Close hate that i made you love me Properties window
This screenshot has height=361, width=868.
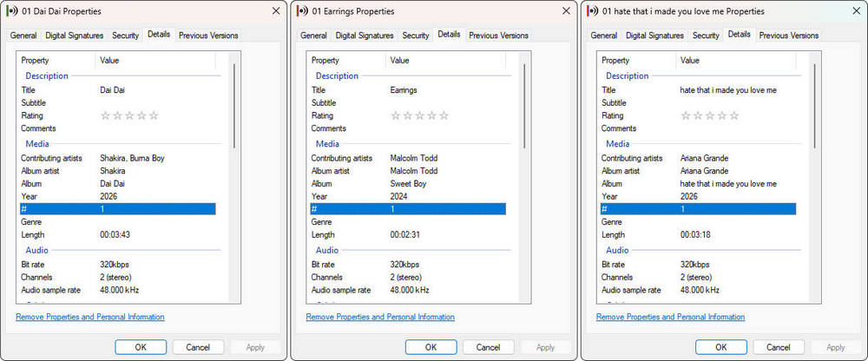(x=856, y=11)
